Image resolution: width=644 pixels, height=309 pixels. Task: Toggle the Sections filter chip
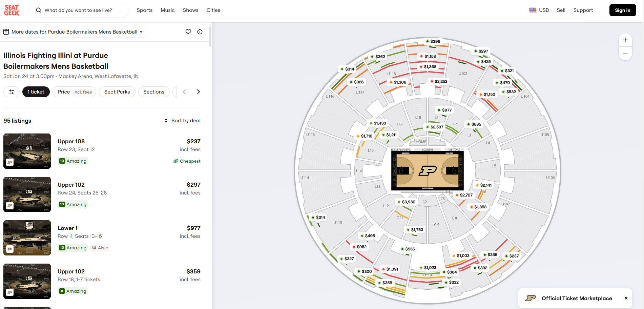click(x=154, y=92)
